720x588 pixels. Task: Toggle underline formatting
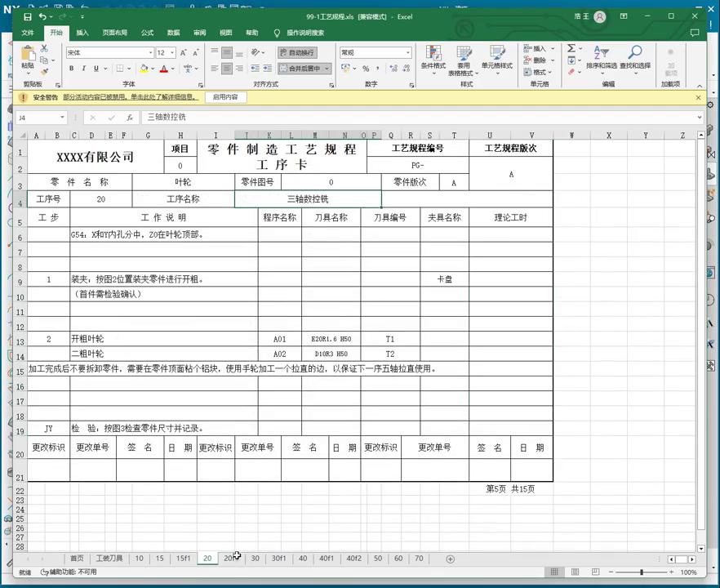tap(96, 68)
